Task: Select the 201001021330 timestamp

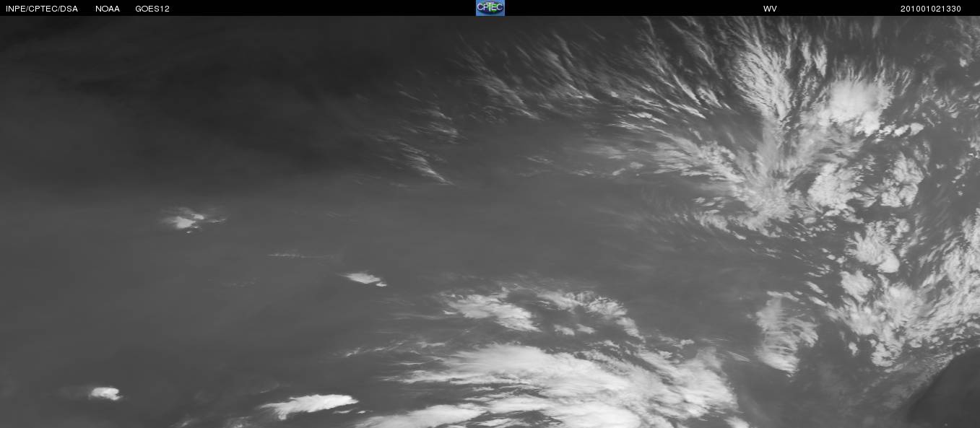Action: pyautogui.click(x=931, y=9)
